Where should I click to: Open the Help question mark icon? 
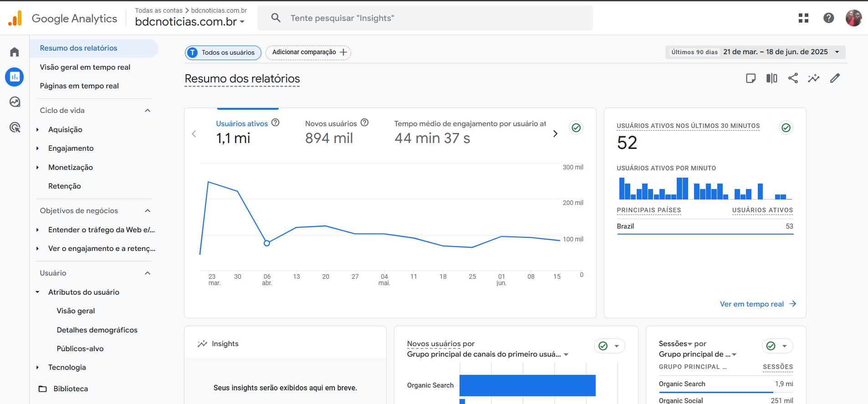coord(828,18)
